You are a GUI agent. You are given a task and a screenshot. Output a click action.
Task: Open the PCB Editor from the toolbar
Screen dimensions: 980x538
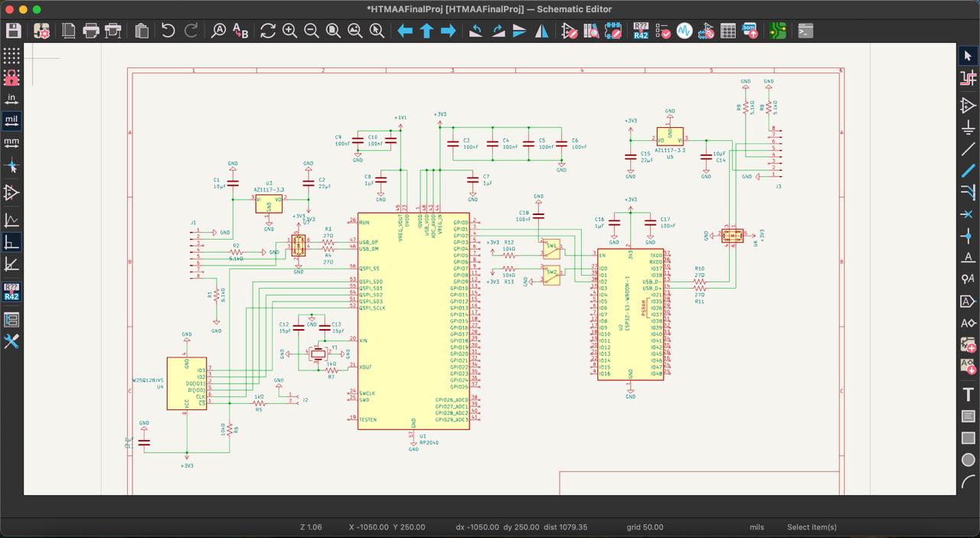click(x=779, y=31)
